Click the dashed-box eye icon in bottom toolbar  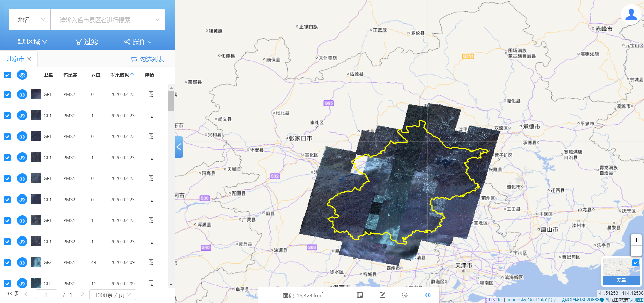405,295
